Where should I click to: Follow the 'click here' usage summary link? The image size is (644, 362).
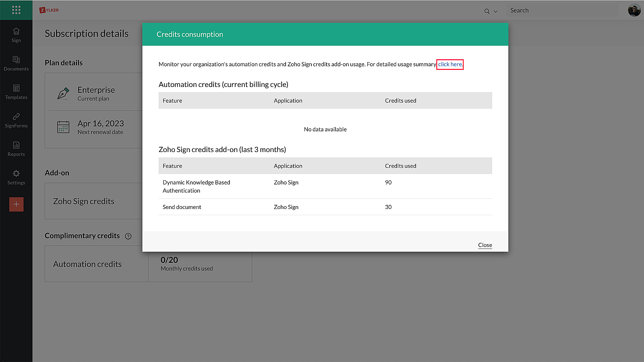[450, 64]
